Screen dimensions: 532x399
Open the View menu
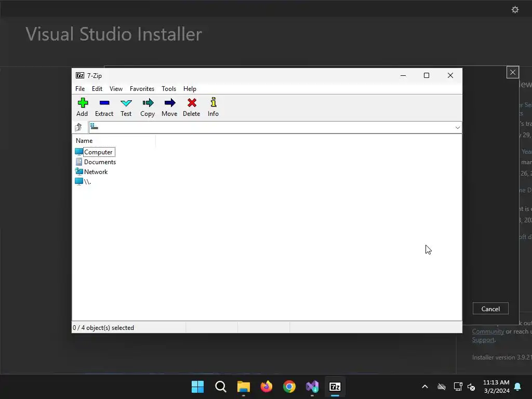116,88
